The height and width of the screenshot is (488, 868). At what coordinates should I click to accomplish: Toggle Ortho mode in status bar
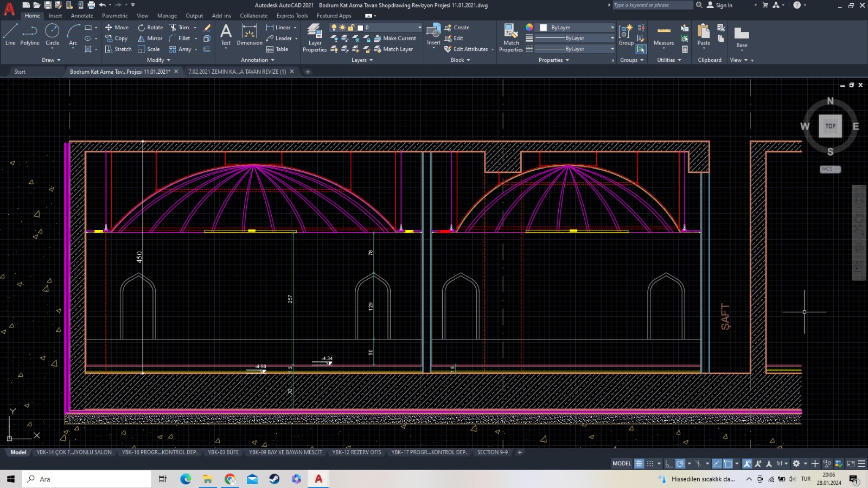[x=669, y=464]
